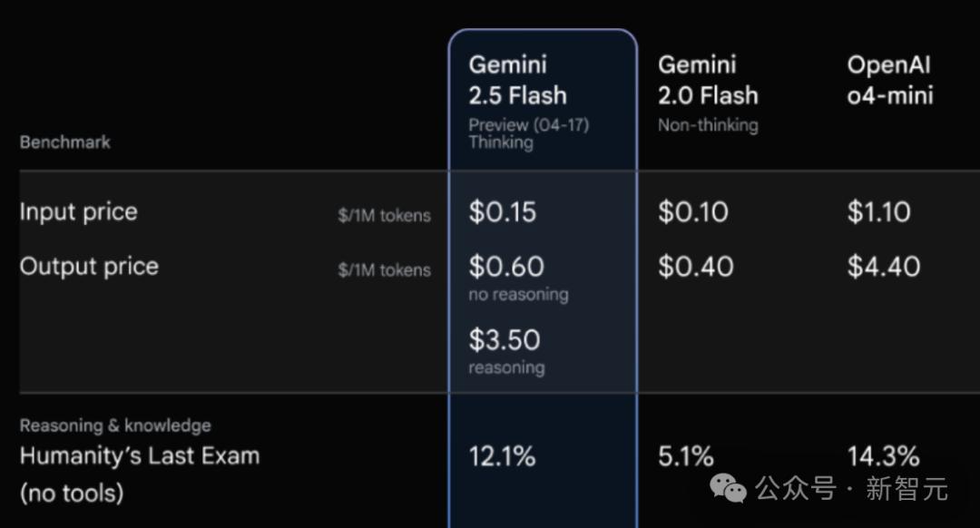Select the OpenAI o4-mini column header

pos(889,80)
